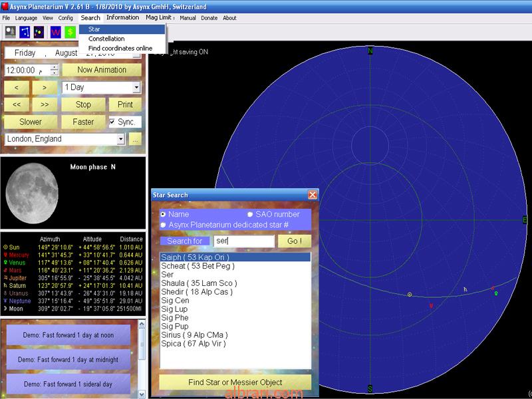Select Scheat ( 53 Bet Peg ) in results
The width and height of the screenshot is (532, 399).
[235, 266]
